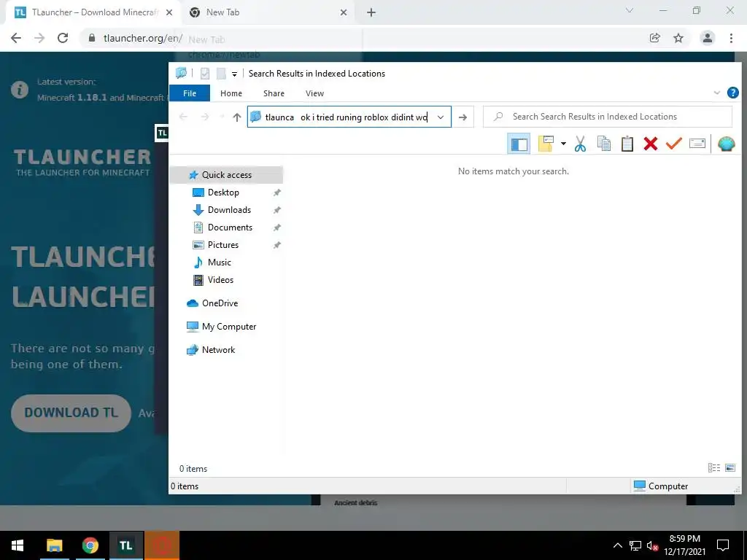Open the File ribbon tab
Viewport: 747px width, 560px height.
tap(190, 93)
